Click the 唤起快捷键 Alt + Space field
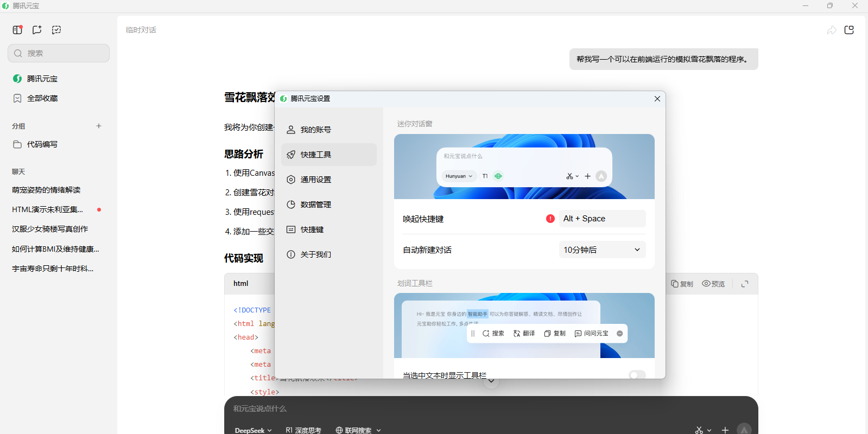868x434 pixels. [602, 219]
